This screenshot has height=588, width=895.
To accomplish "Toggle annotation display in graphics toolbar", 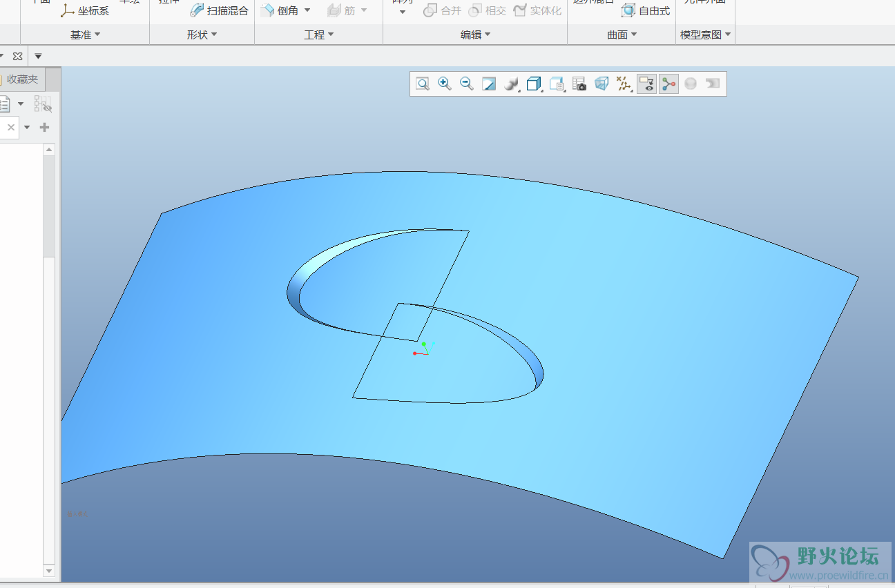I will tap(646, 84).
